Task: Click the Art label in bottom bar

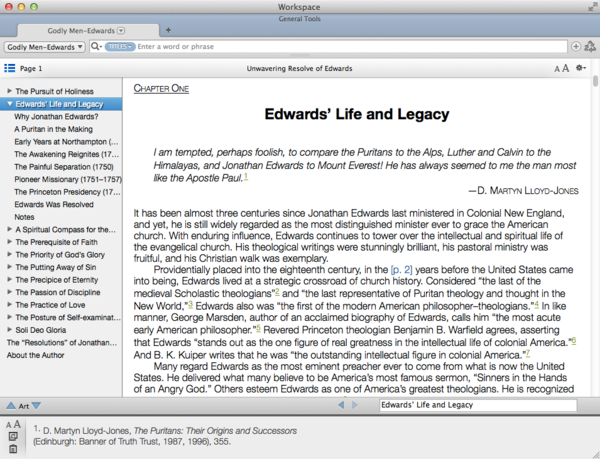Action: 24,406
